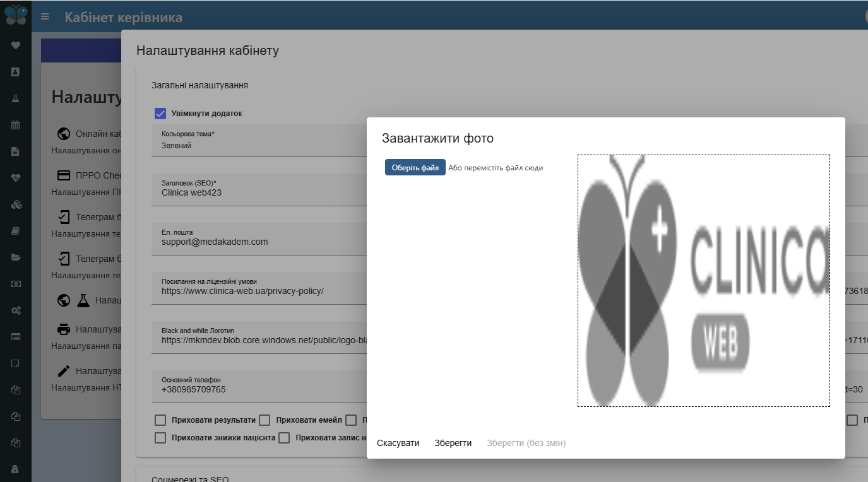
Task: Click the Кабінет керівника header title
Action: (124, 17)
